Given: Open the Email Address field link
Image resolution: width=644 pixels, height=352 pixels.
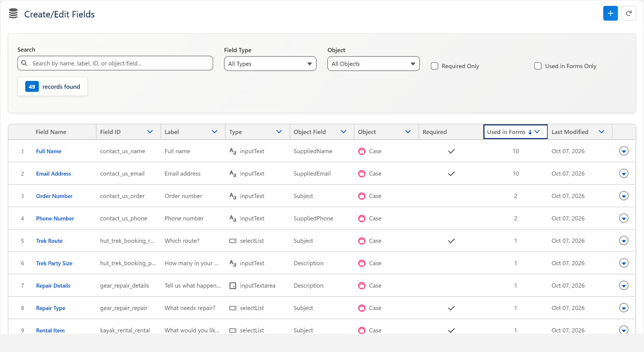Looking at the screenshot, I should coord(54,174).
